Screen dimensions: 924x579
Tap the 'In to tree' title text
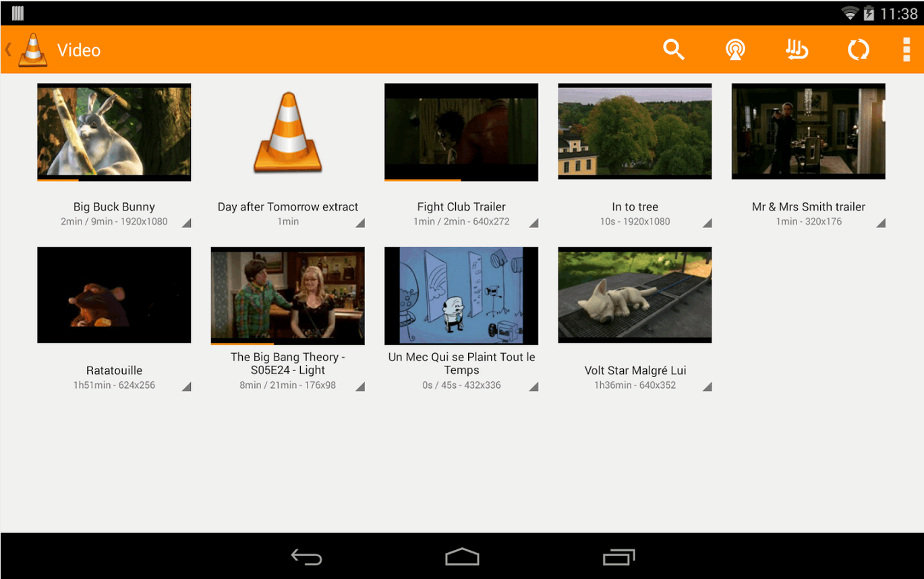[635, 206]
